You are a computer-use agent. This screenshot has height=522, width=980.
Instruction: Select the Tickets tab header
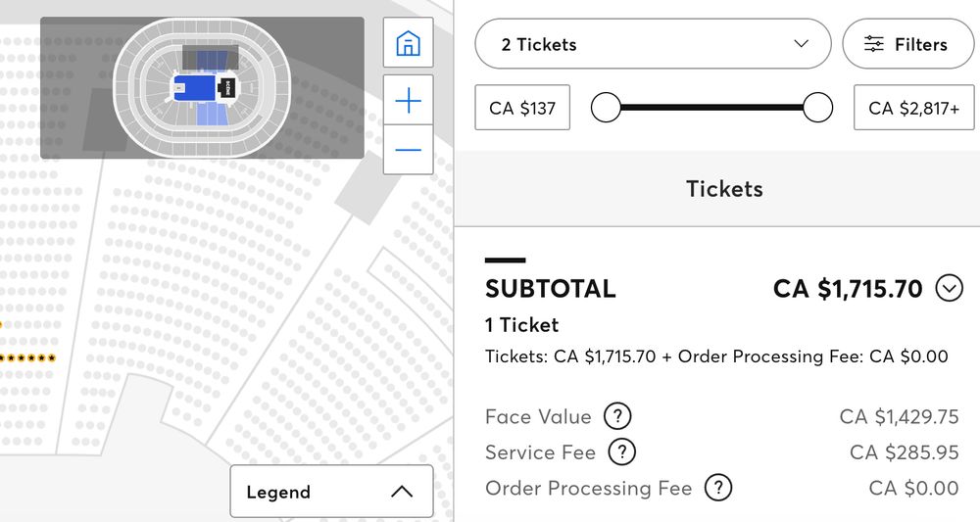[724, 189]
